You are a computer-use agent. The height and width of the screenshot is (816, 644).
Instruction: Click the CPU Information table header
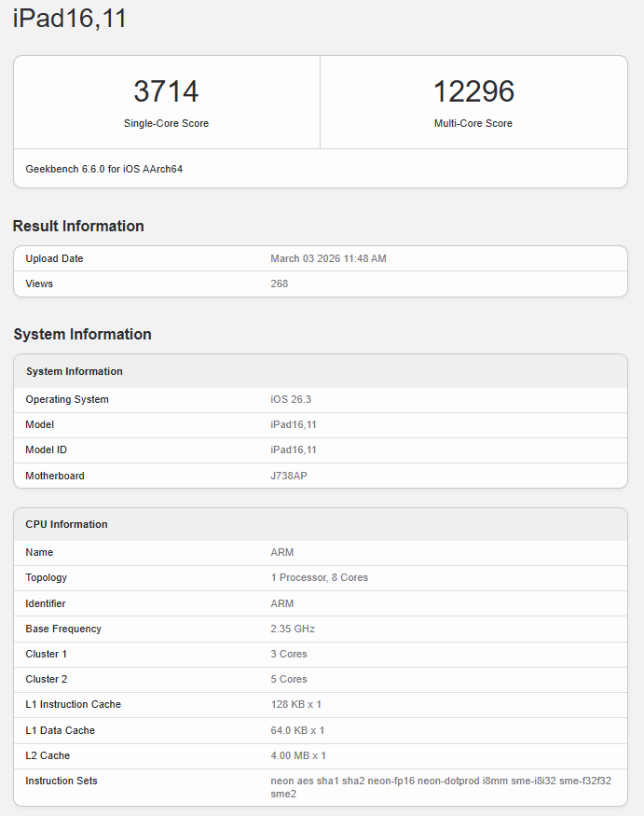coord(66,524)
